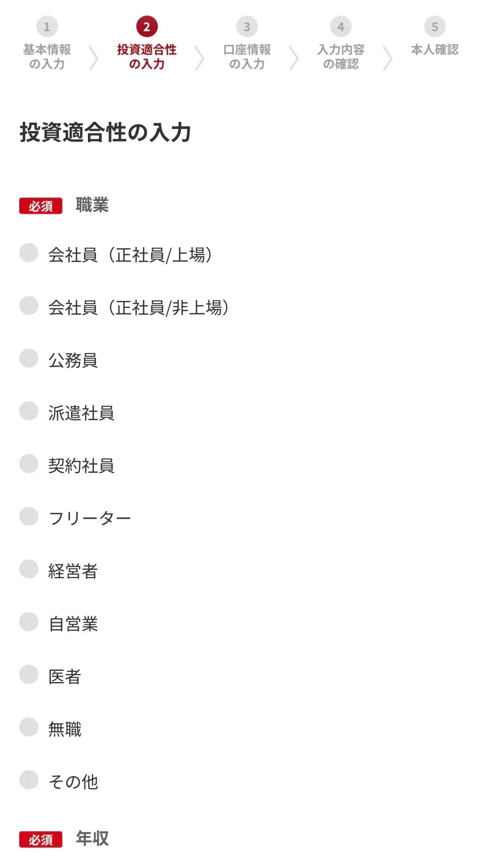482x868 pixels.
Task: Click the active step 2 circle
Action: (x=147, y=27)
